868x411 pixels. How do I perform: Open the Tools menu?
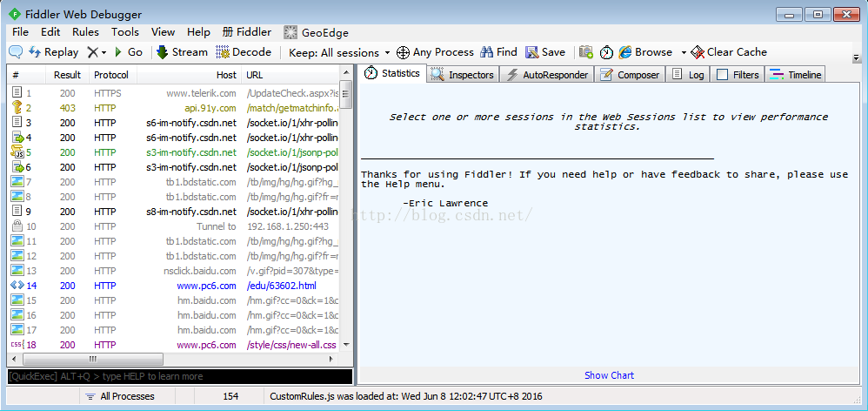(125, 32)
